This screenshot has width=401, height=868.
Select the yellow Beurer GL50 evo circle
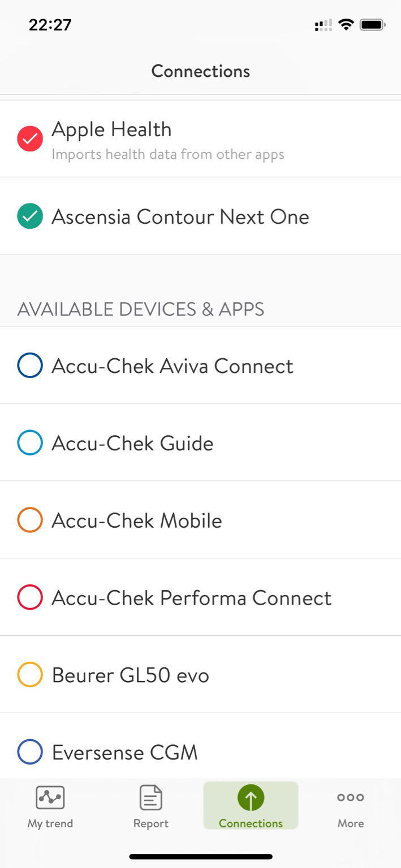point(30,675)
